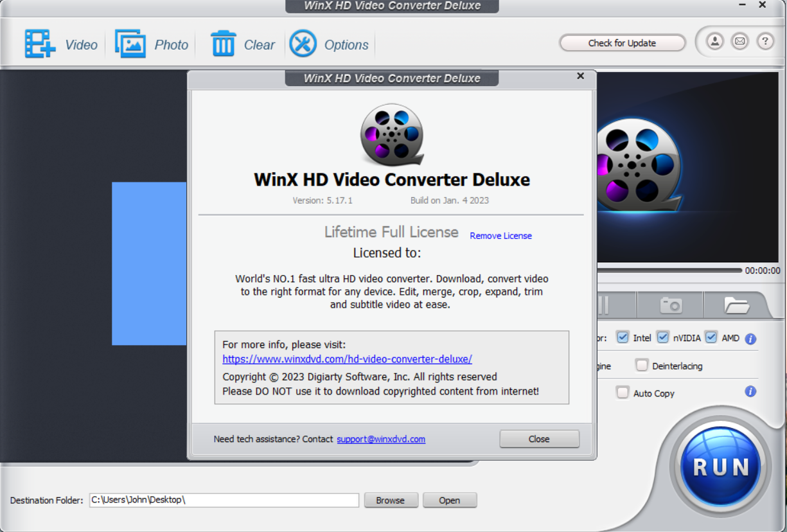Image resolution: width=787 pixels, height=532 pixels.
Task: Take a snapshot with the camera icon
Action: [x=671, y=305]
